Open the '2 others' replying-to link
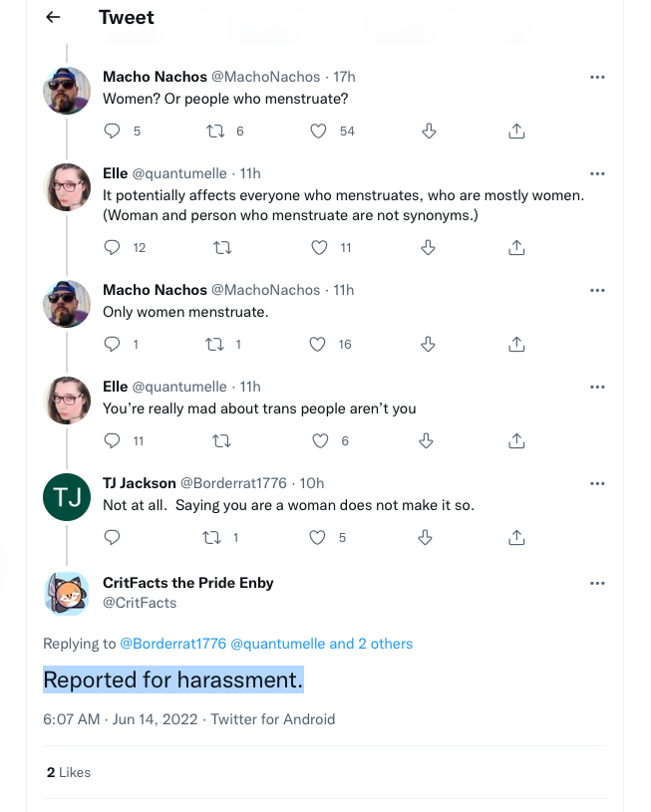651x812 pixels. click(385, 644)
